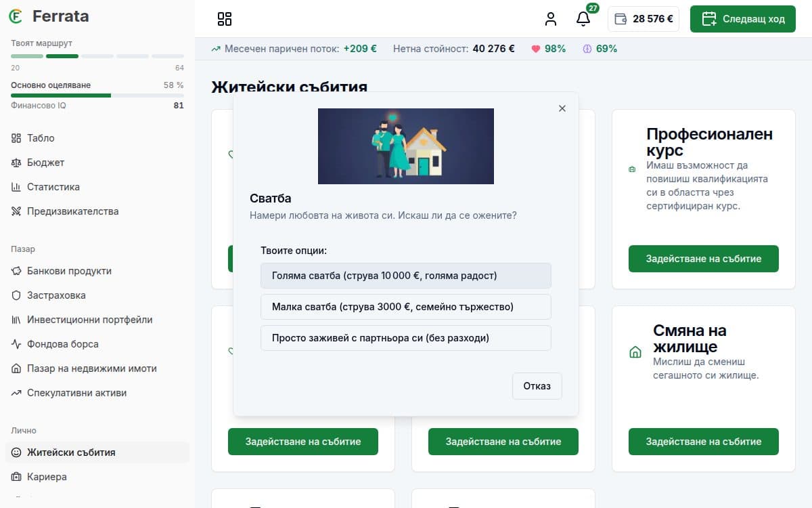812x508 pixels.
Task: Click the Отказ button
Action: coord(537,386)
